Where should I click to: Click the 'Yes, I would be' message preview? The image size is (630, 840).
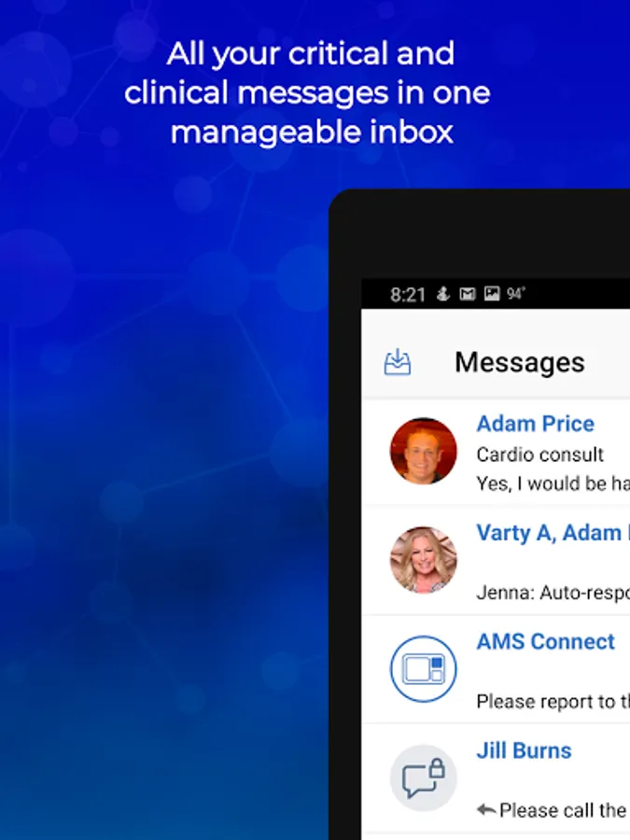553,483
